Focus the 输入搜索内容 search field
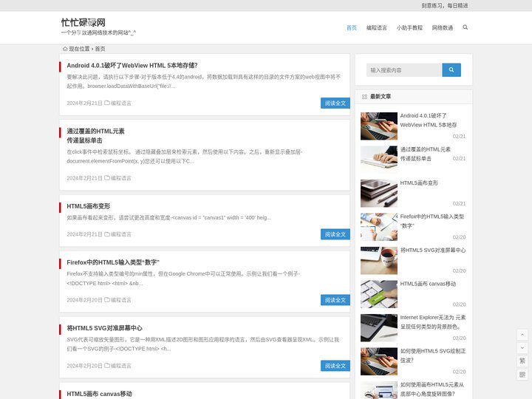Image resolution: width=532 pixels, height=399 pixels. (404, 70)
